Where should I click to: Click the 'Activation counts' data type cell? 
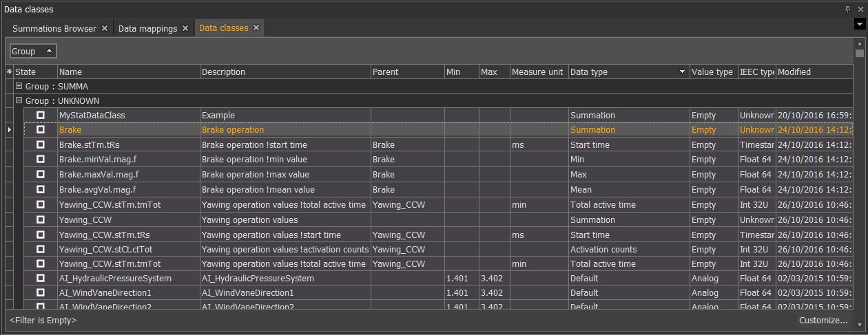[629, 249]
